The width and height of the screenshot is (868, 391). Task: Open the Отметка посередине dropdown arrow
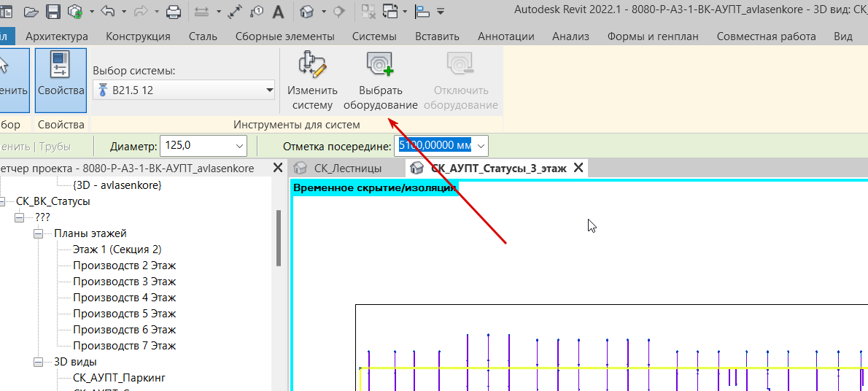(481, 146)
